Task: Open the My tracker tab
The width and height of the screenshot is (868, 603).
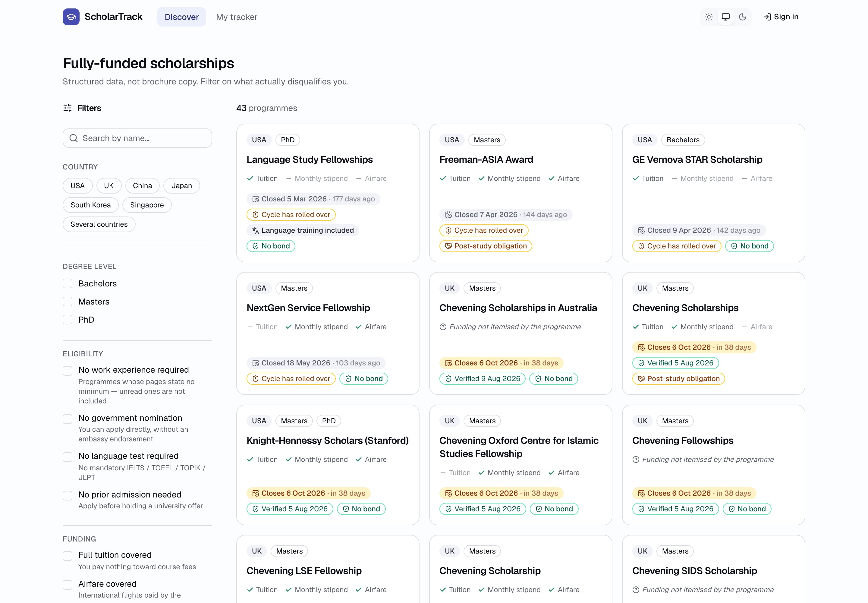Action: tap(237, 17)
